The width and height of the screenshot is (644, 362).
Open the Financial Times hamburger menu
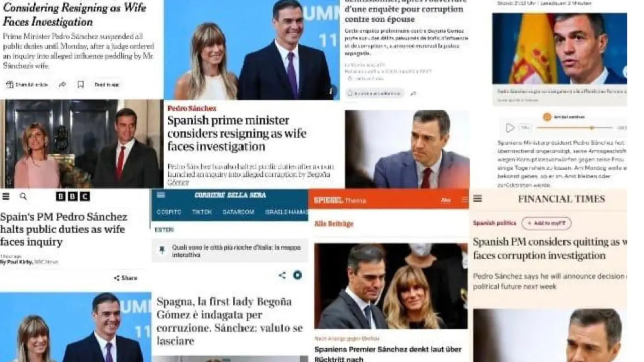click(478, 199)
